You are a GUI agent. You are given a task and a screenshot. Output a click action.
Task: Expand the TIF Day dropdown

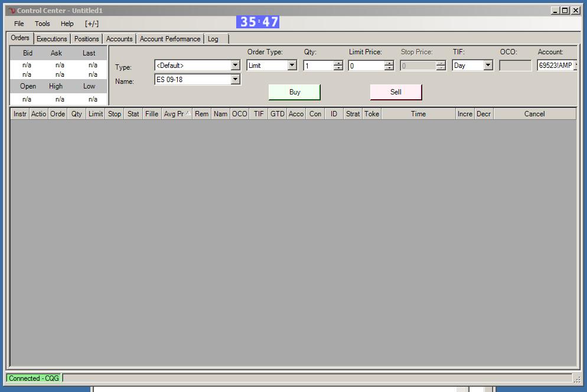(x=488, y=65)
